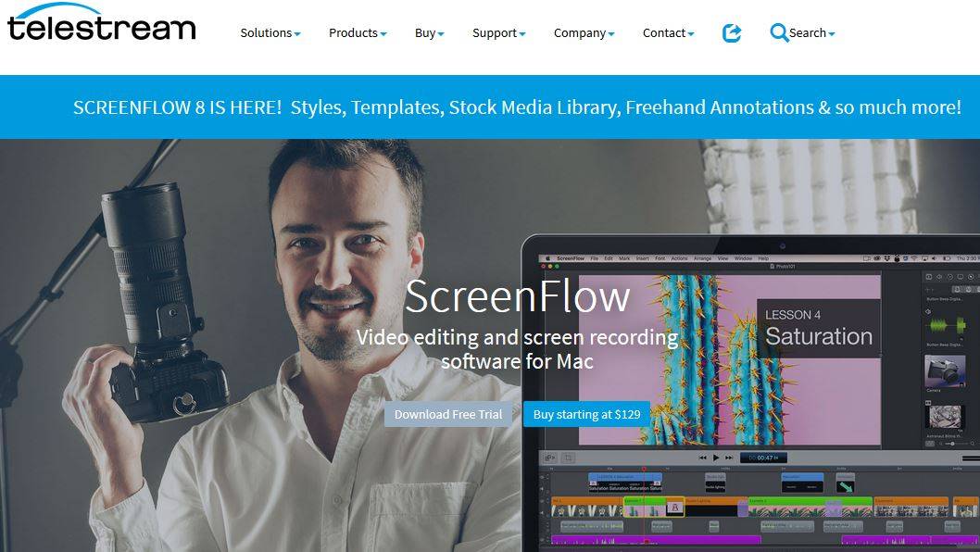Click the magnifying glass search icon
This screenshot has width=980, height=552.
click(779, 32)
